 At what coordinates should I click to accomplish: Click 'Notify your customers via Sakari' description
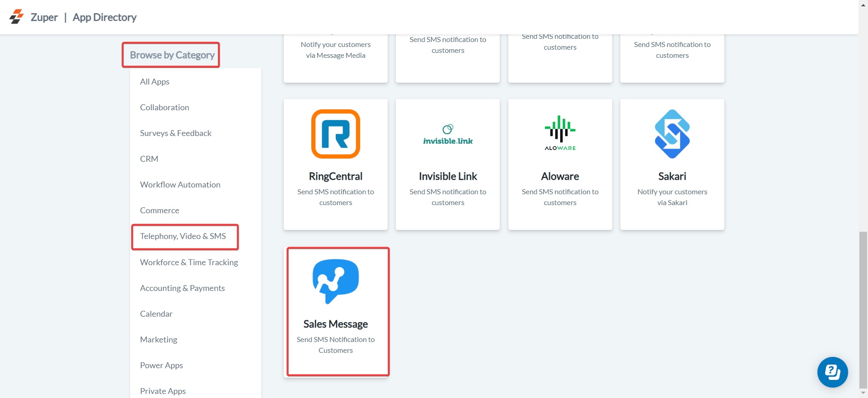672,197
